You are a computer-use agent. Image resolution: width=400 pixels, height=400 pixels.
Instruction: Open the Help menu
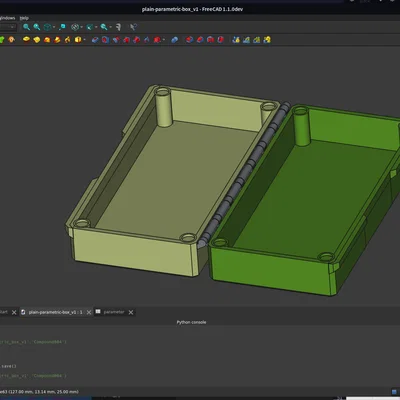coord(24,18)
